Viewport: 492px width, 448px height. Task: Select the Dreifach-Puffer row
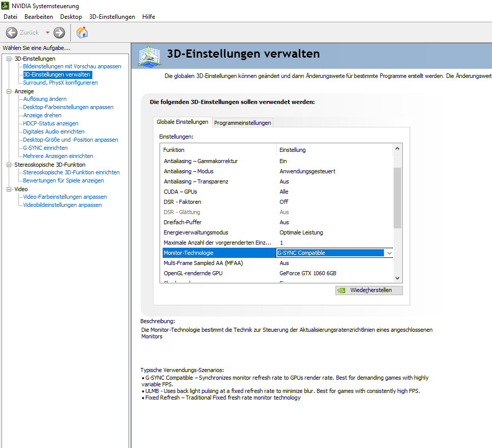(278, 222)
